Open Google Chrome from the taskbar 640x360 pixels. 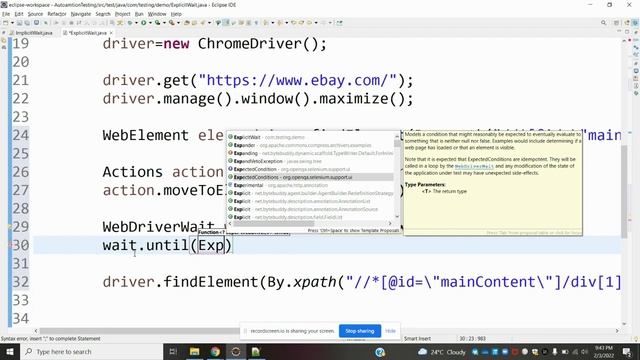click(215, 351)
